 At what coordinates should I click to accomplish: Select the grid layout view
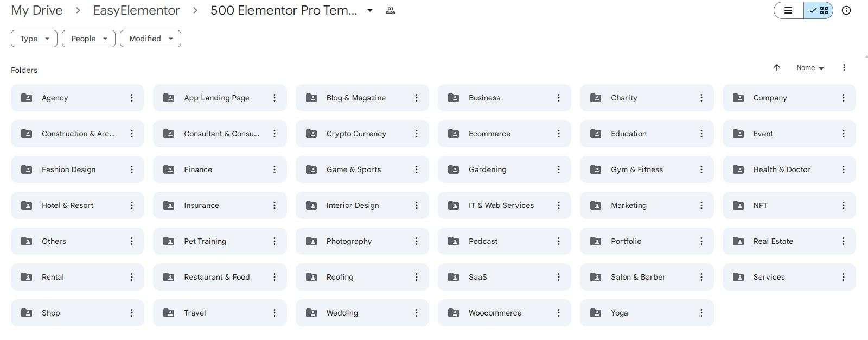coord(818,10)
